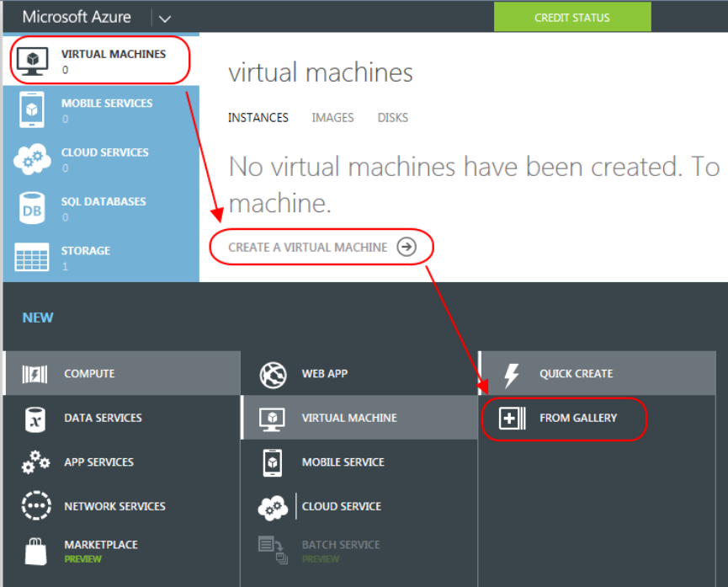This screenshot has width=728, height=587.
Task: Click the From Gallery plus icon
Action: click(513, 418)
